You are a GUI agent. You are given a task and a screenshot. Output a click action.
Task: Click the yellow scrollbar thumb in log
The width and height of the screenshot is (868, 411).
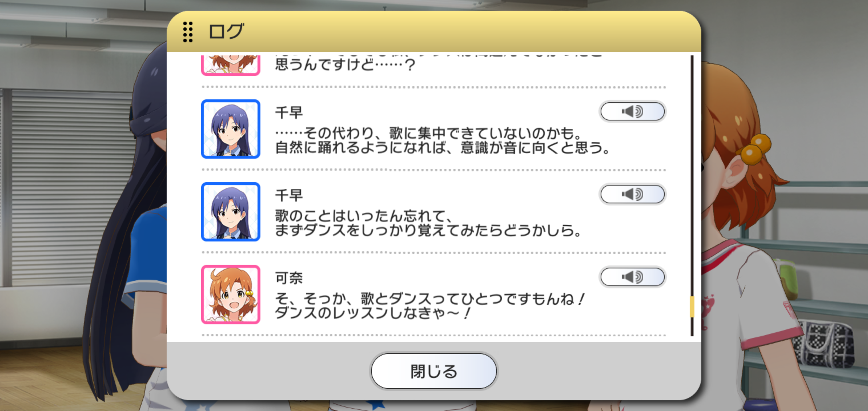pos(692,307)
